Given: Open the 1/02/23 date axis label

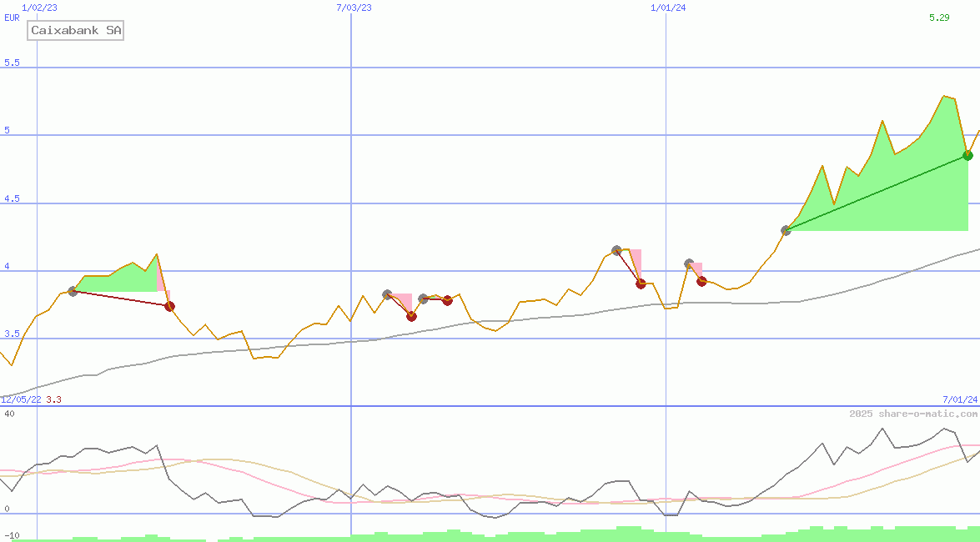Looking at the screenshot, I should pos(38,8).
